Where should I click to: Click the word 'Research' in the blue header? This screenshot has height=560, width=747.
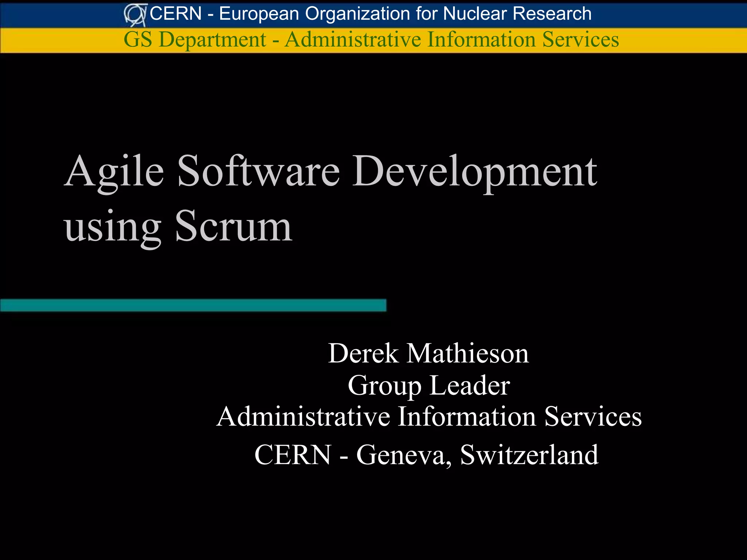coord(552,14)
